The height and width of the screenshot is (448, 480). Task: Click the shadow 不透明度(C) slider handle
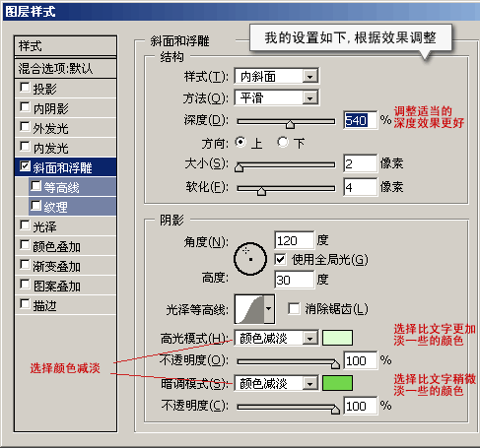[x=335, y=410]
